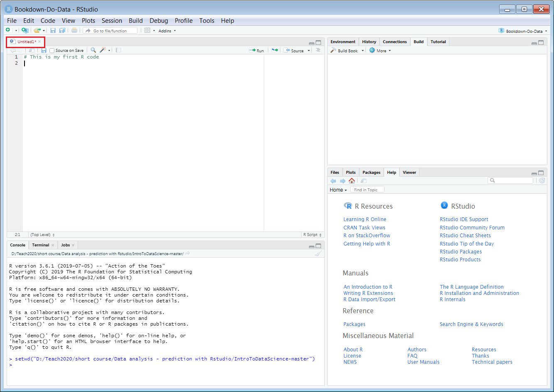Run the current line using the Run icon
The image size is (554, 392).
coord(257,50)
